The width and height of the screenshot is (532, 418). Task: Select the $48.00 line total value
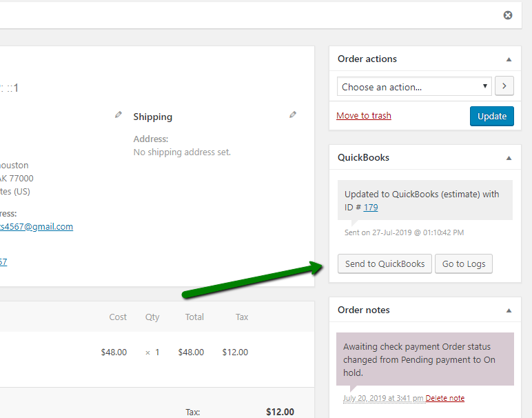[191, 352]
